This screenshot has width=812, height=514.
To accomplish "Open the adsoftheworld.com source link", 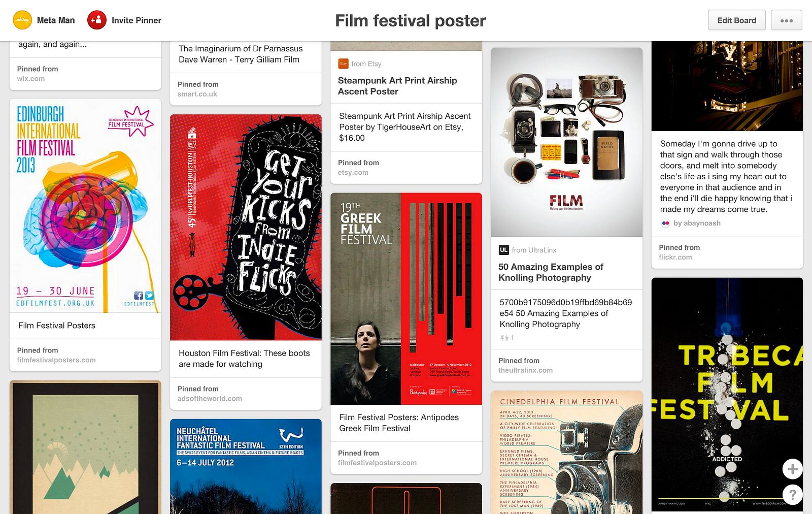I will [210, 399].
